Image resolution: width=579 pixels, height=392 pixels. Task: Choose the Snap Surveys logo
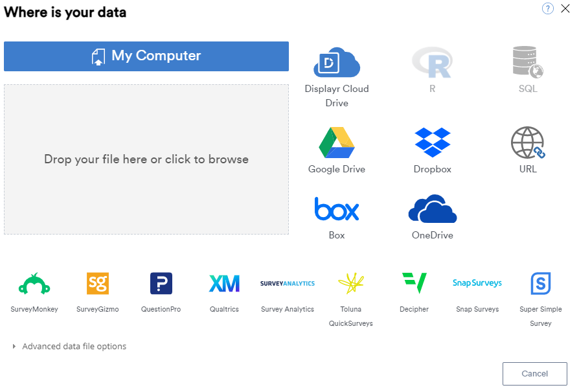477,283
